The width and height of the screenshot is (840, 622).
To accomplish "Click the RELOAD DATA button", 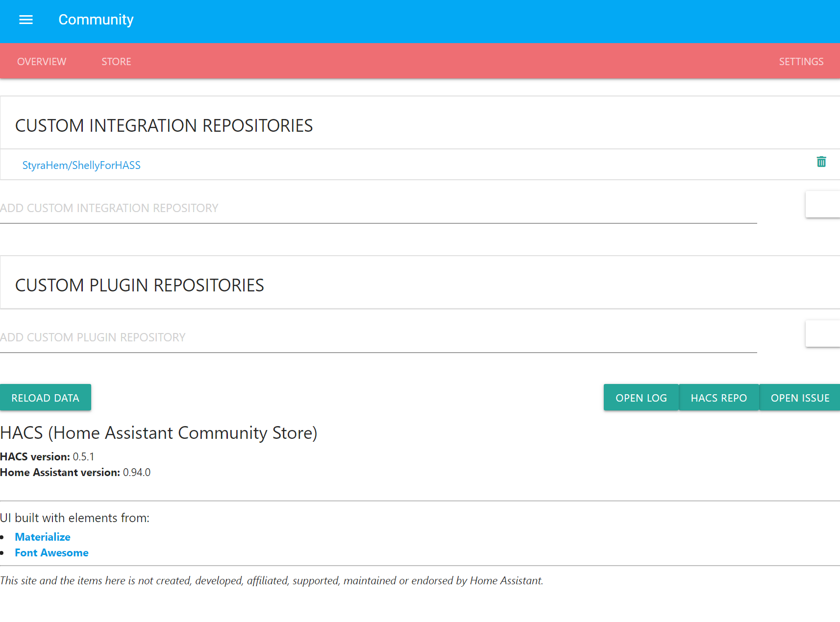I will coord(46,397).
